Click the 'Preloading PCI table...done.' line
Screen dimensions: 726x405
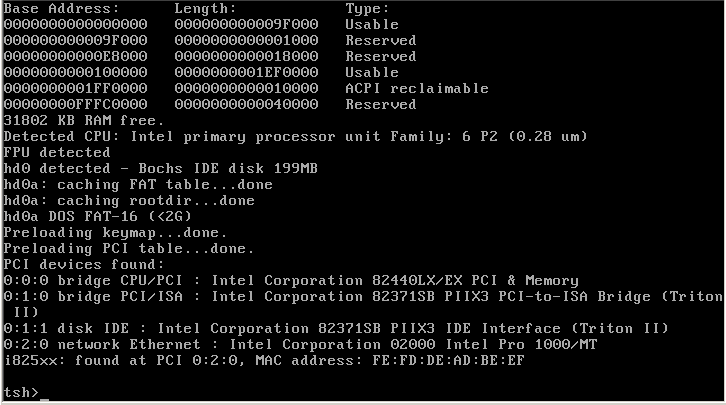(129, 249)
